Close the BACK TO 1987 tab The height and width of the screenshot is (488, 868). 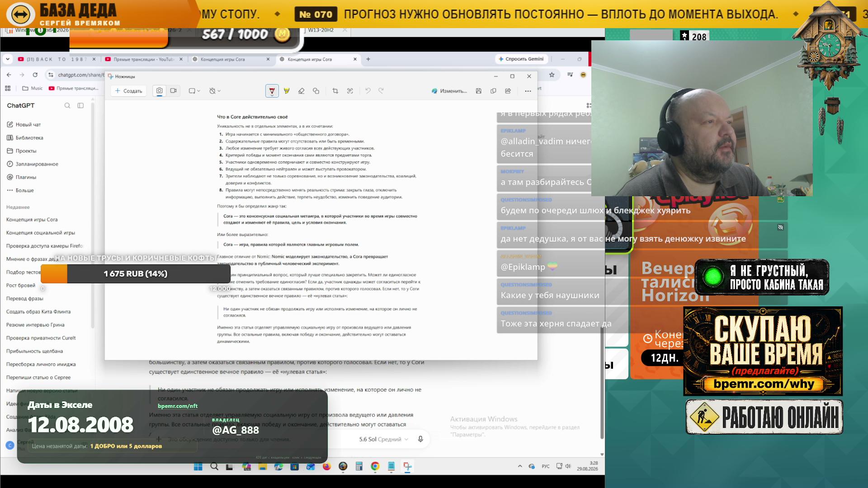94,59
